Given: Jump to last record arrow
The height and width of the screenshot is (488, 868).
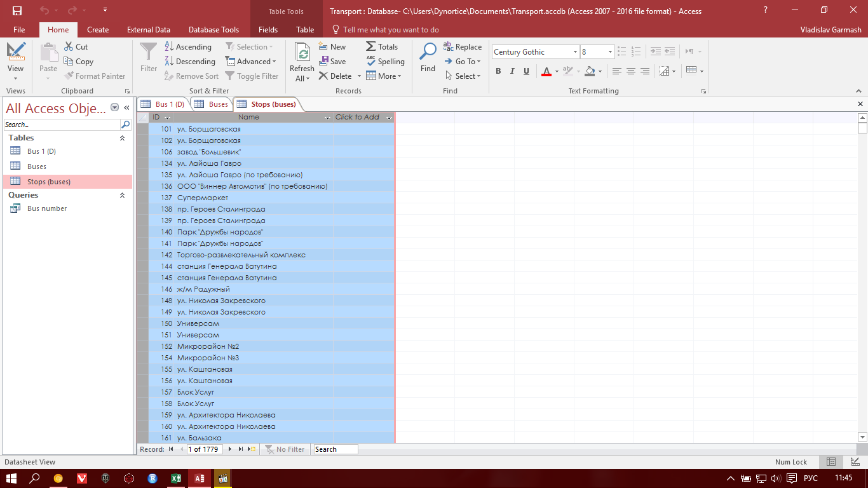Looking at the screenshot, I should coord(241,449).
